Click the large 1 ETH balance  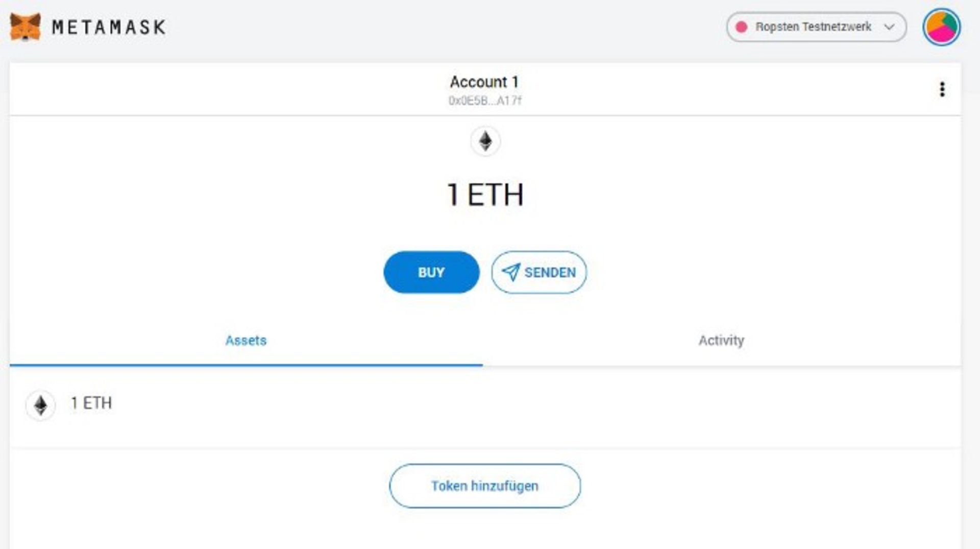coord(485,195)
